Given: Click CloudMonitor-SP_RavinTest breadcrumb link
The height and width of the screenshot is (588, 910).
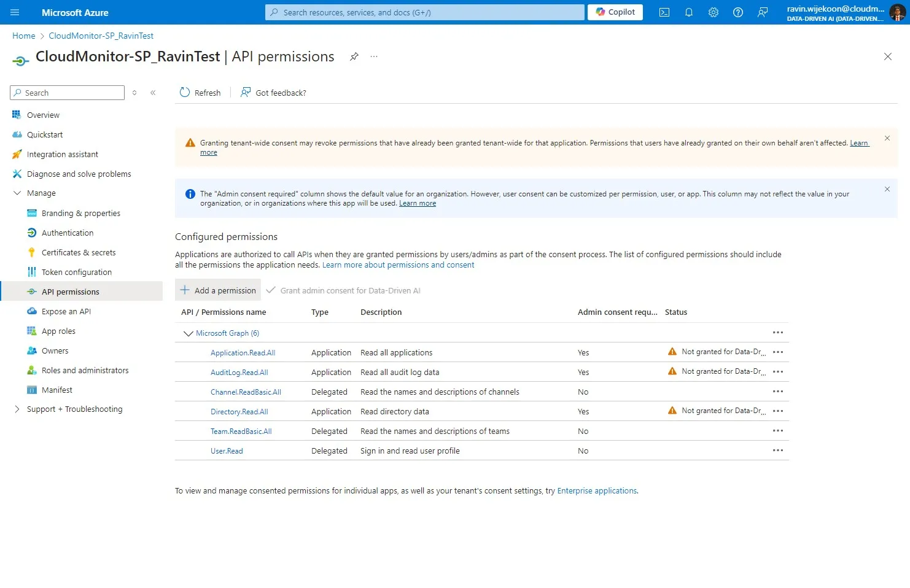Looking at the screenshot, I should (101, 36).
